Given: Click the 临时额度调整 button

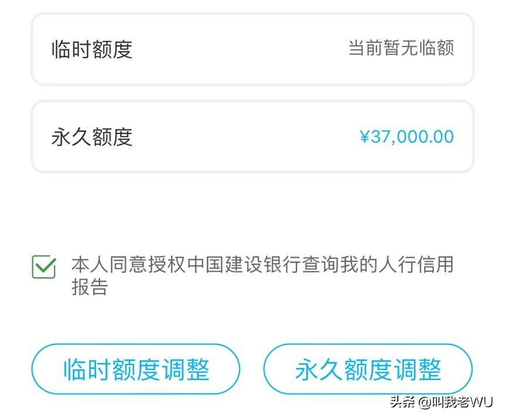Looking at the screenshot, I should (x=136, y=369).
